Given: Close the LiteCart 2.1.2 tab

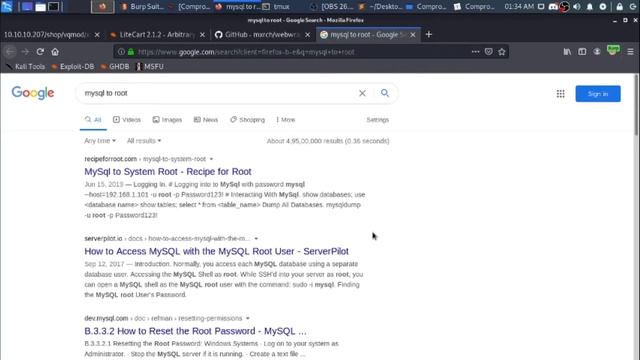Looking at the screenshot, I should click(x=202, y=35).
